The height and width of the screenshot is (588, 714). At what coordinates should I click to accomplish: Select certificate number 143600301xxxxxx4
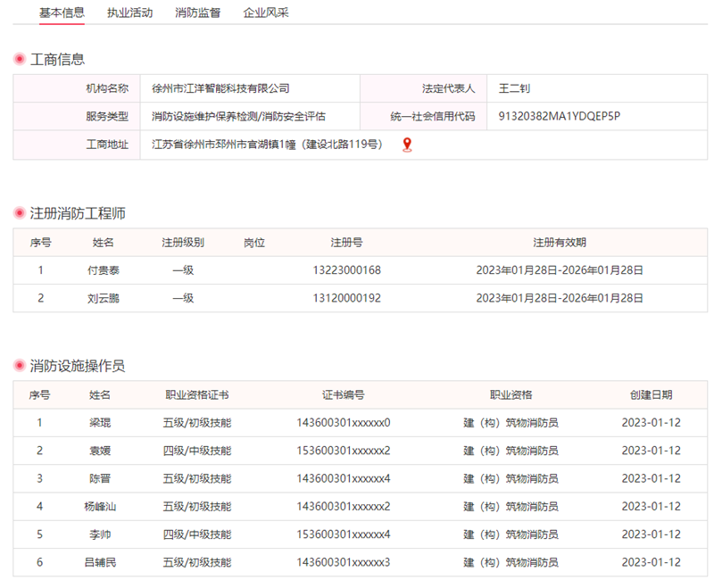tap(344, 479)
